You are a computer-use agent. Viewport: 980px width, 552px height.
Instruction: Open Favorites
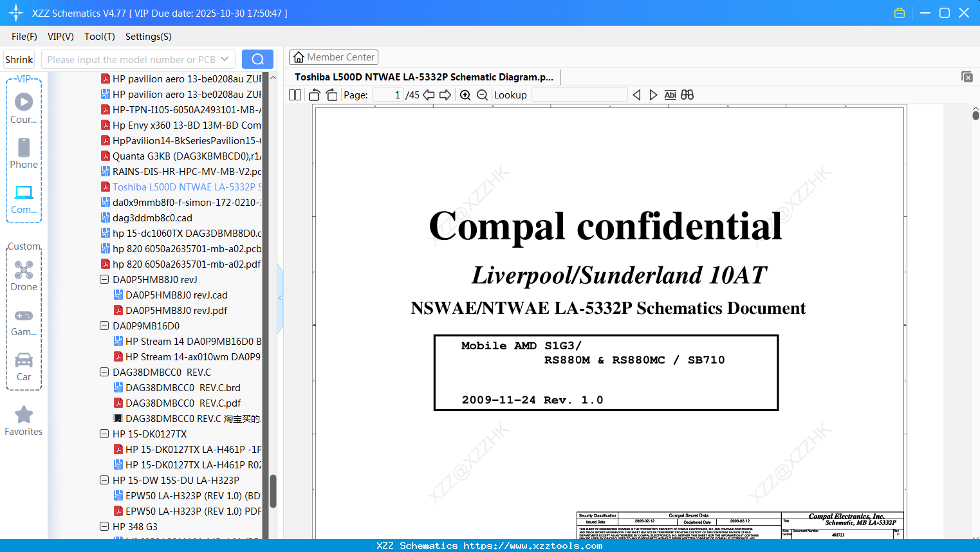click(24, 421)
